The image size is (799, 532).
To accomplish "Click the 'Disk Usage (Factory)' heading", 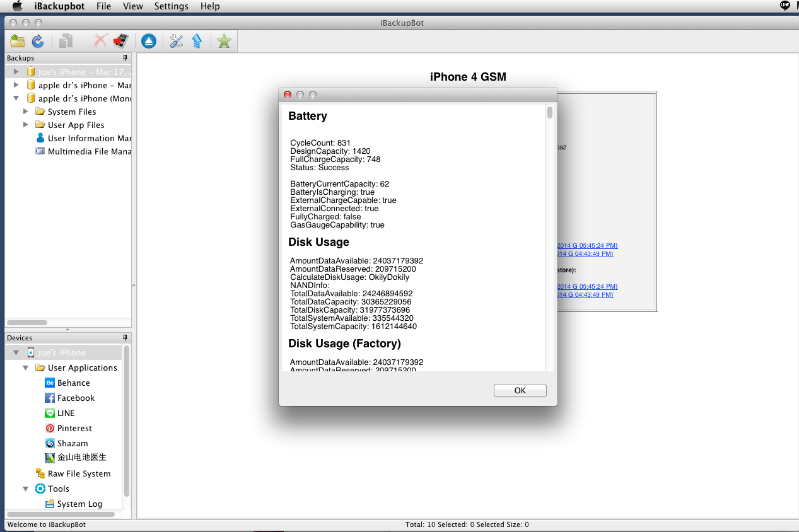I will point(344,344).
